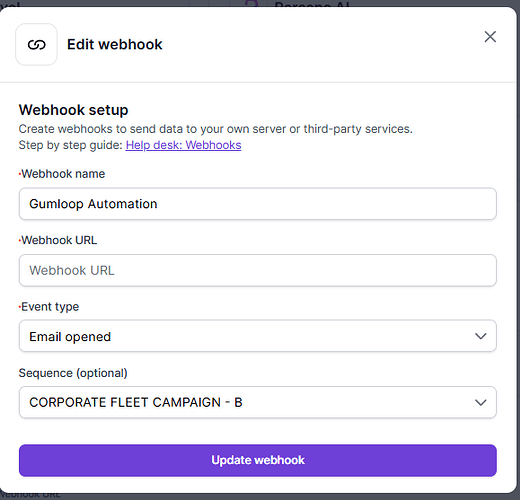Click the Webhook name field label
Image resolution: width=520 pixels, height=500 pixels.
tap(62, 174)
